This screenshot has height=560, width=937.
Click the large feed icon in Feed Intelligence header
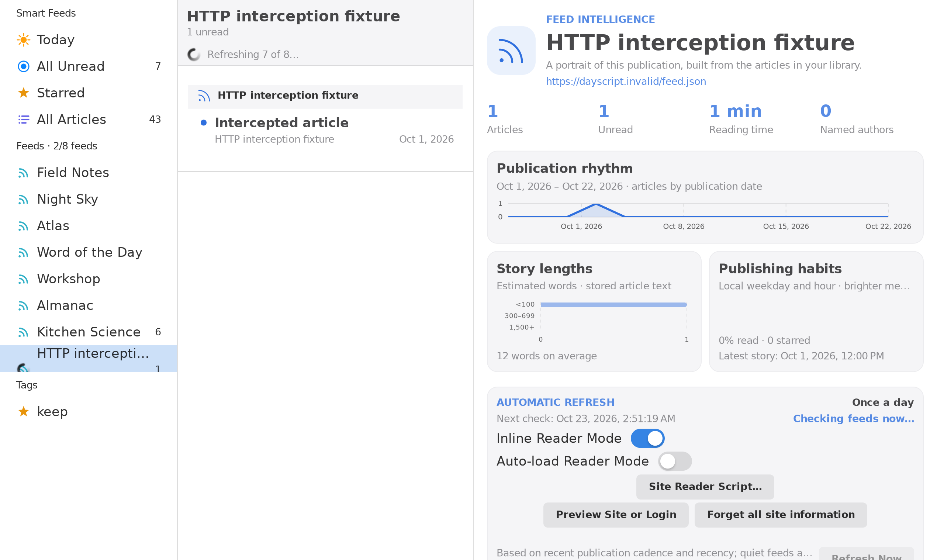point(511,50)
